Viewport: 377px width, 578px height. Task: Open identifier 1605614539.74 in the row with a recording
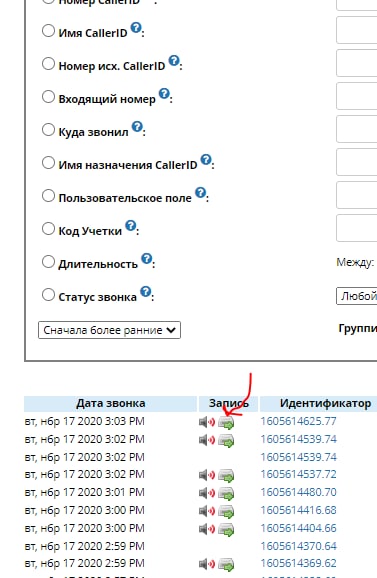tap(299, 439)
